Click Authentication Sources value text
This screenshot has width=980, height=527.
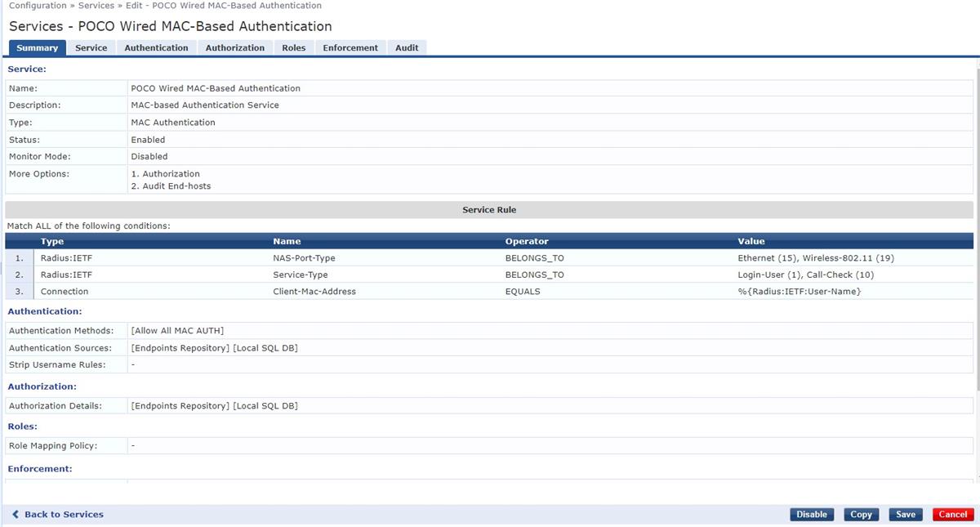click(x=214, y=348)
